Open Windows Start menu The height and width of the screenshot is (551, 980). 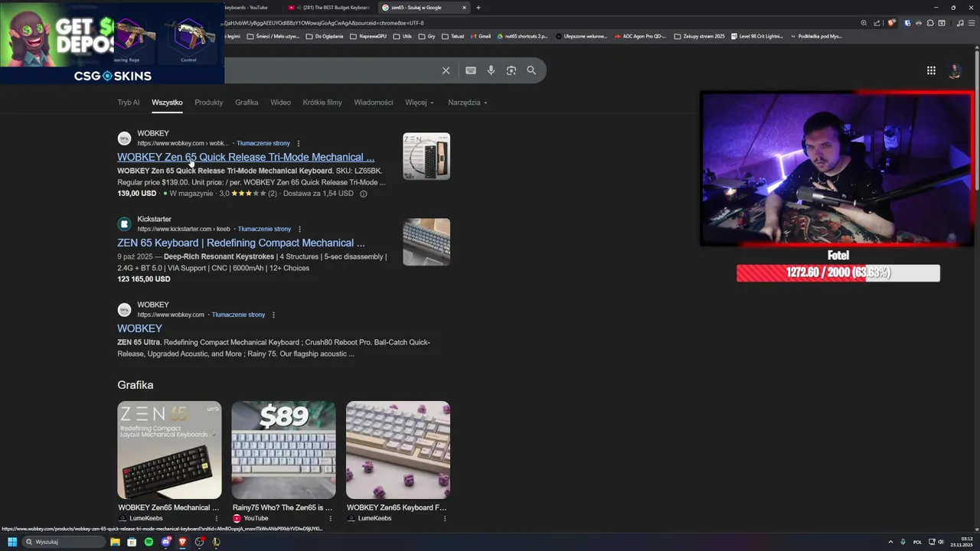(12, 542)
